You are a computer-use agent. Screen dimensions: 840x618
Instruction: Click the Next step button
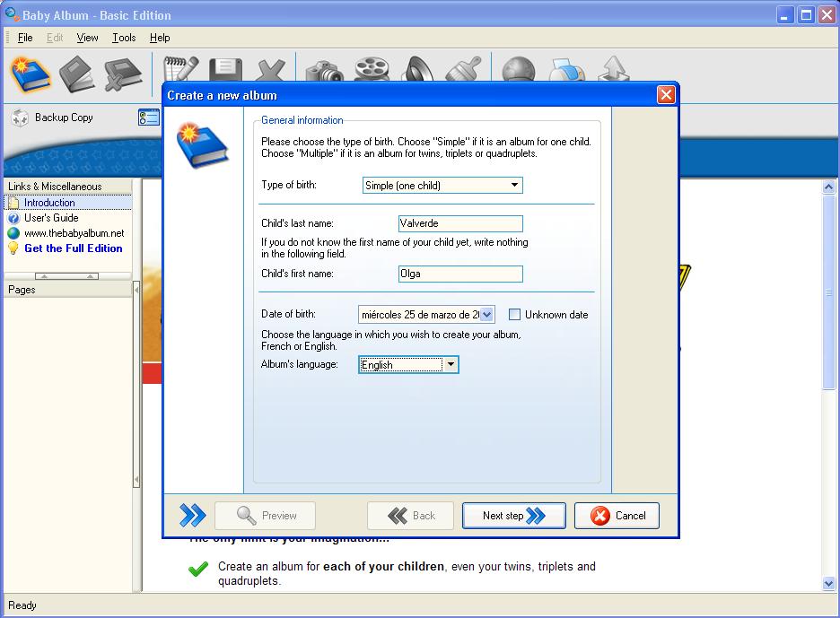click(x=513, y=516)
